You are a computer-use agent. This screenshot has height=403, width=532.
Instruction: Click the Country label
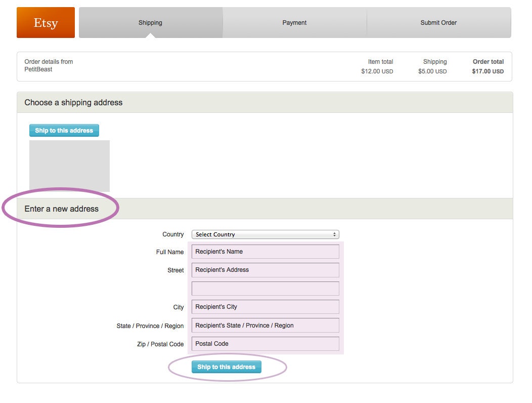point(173,234)
